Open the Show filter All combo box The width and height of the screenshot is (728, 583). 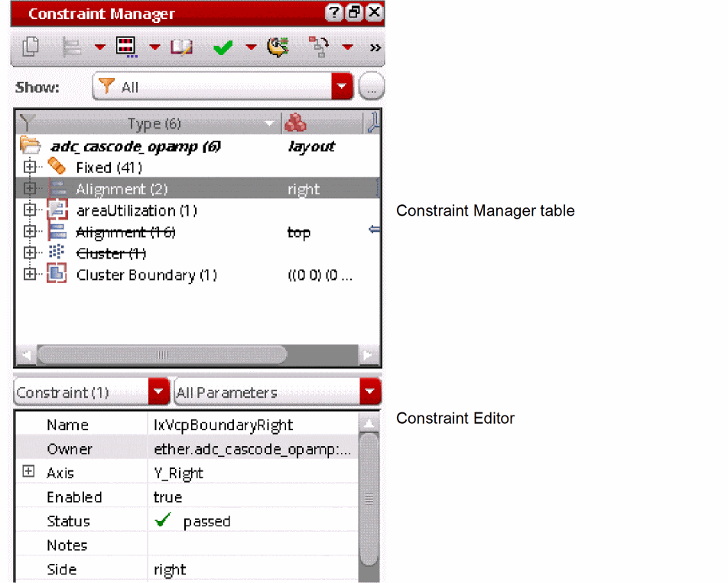(x=223, y=86)
